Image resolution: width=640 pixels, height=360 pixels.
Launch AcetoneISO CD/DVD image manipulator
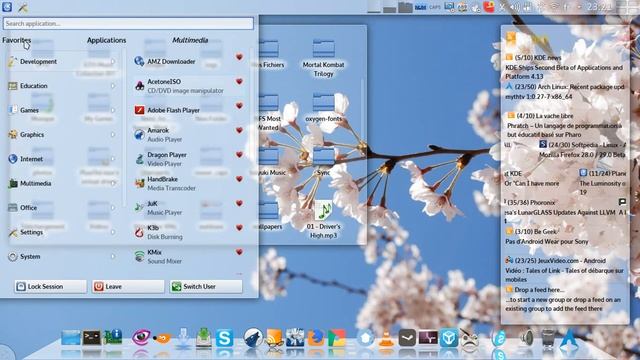[x=186, y=86]
